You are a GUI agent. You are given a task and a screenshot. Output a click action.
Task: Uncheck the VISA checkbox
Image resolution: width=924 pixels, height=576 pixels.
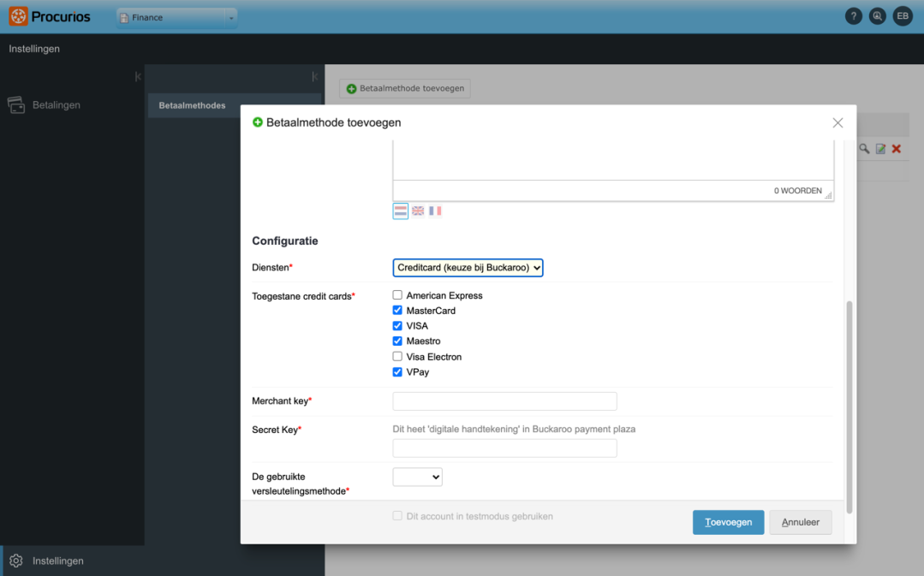[x=397, y=326]
